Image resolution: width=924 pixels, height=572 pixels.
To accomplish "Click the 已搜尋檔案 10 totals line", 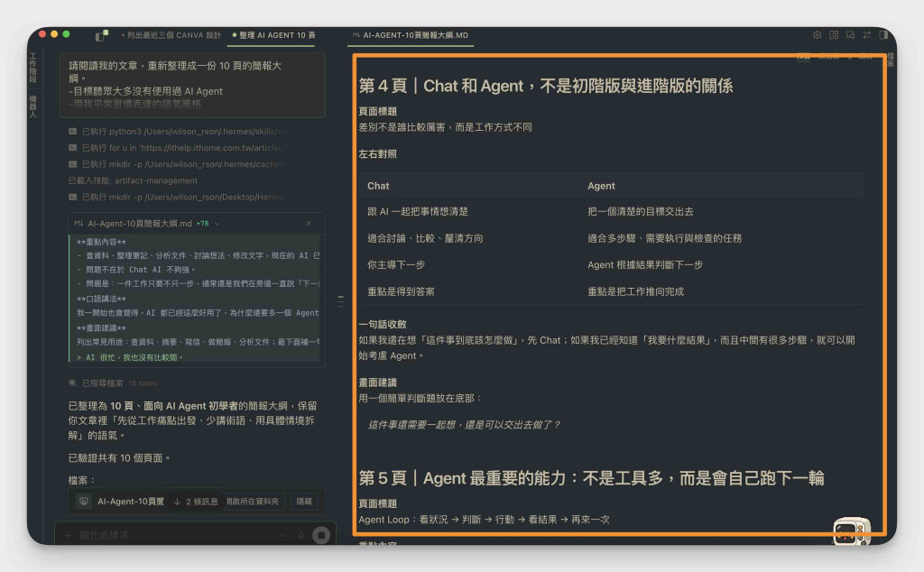I will tap(113, 383).
